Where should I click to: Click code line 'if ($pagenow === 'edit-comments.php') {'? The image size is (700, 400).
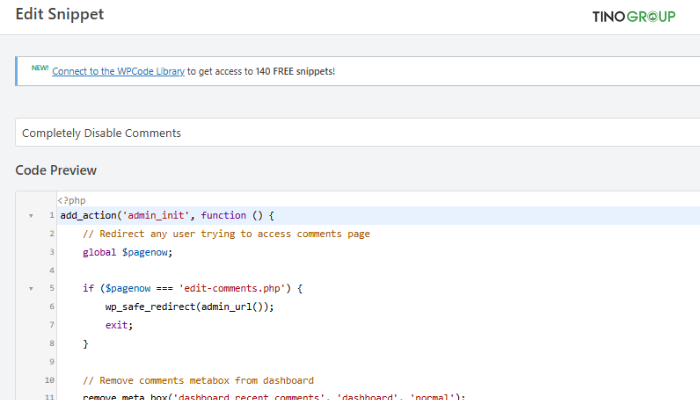pyautogui.click(x=193, y=288)
